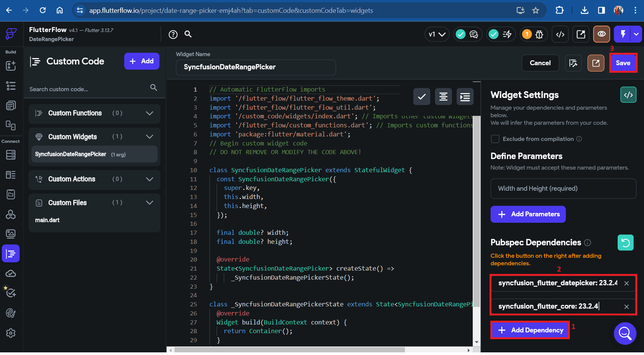Click the open in new window icon in top toolbar
The height and width of the screenshot is (355, 644).
click(x=581, y=34)
